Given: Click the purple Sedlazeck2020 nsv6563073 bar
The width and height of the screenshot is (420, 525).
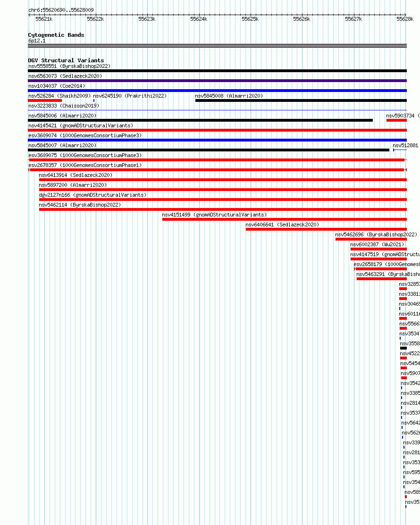Looking at the screenshot, I should pos(218,81).
